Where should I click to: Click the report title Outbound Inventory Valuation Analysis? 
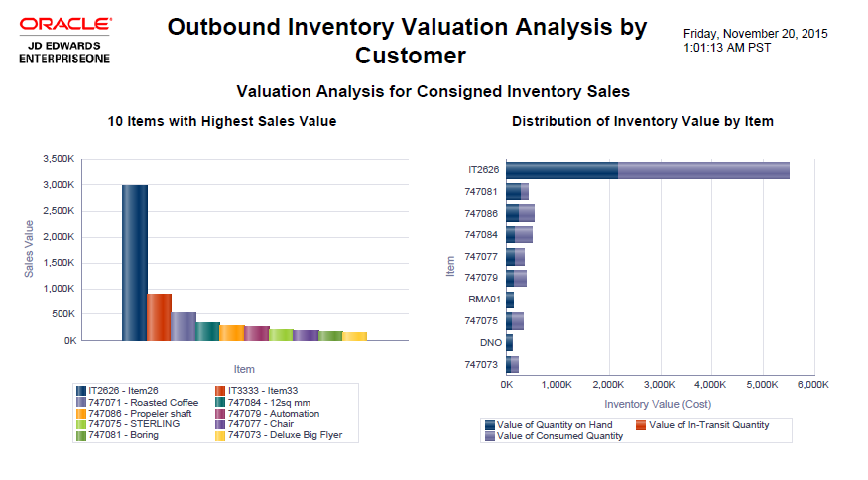click(x=408, y=42)
